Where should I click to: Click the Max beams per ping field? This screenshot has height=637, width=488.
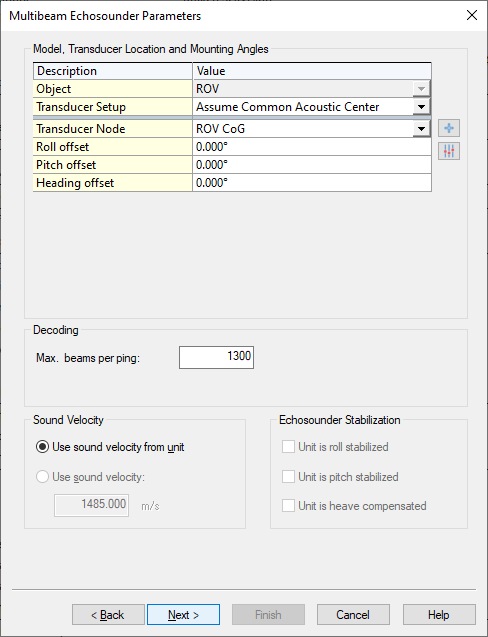click(217, 357)
